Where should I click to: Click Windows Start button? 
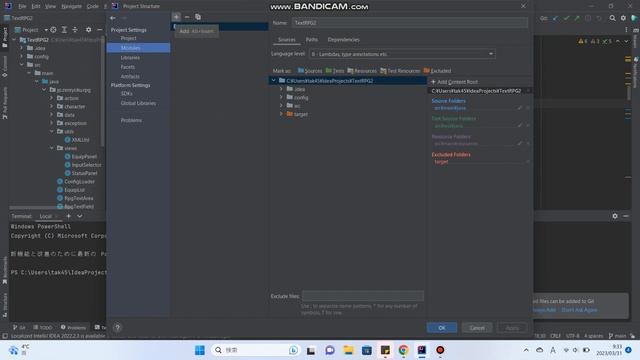200,350
